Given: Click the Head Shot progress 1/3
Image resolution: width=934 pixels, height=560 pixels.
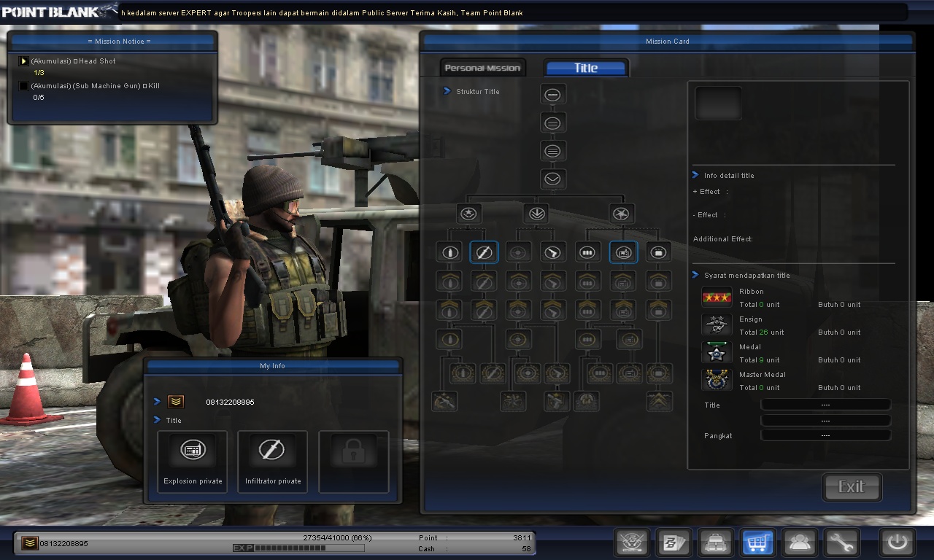Looking at the screenshot, I should coord(39,73).
